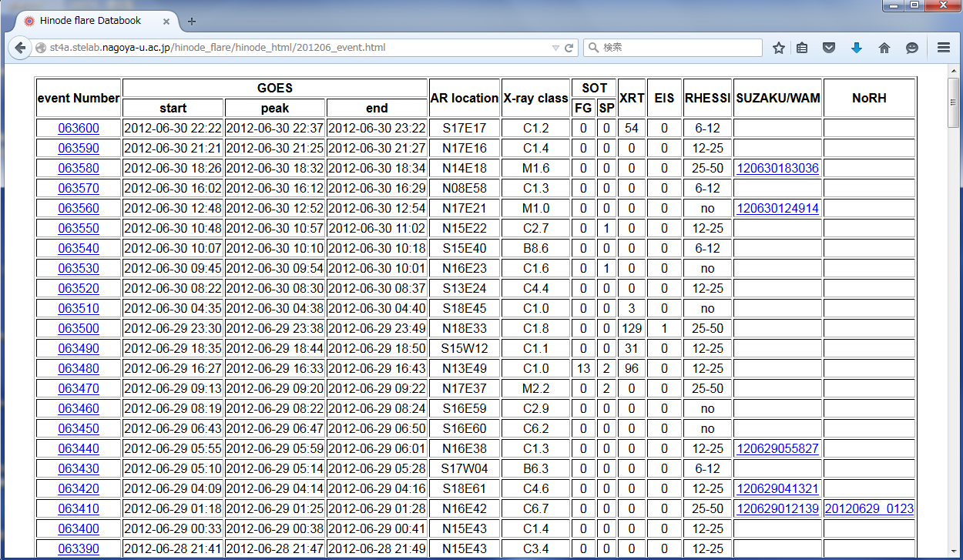Open event number 063450 link
Screen dimensions: 963x560
pos(79,428)
